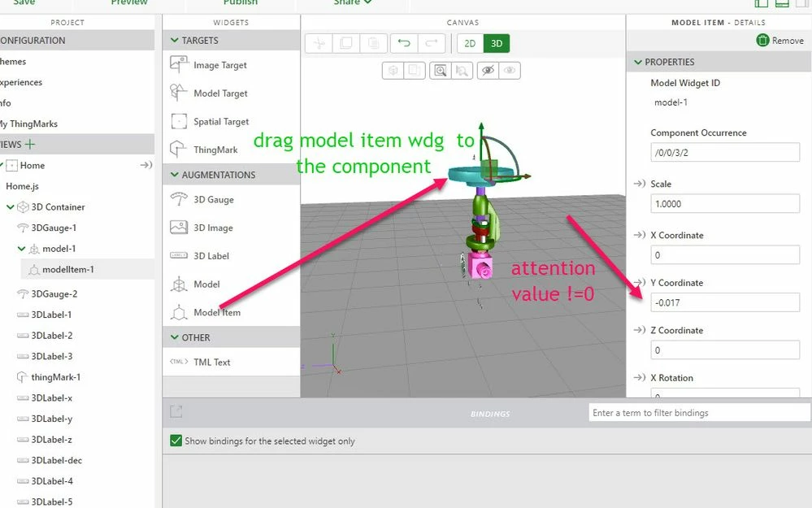Select 3DLabel-x in the tree
Image resolution: width=812 pixels, height=508 pixels.
coord(52,397)
